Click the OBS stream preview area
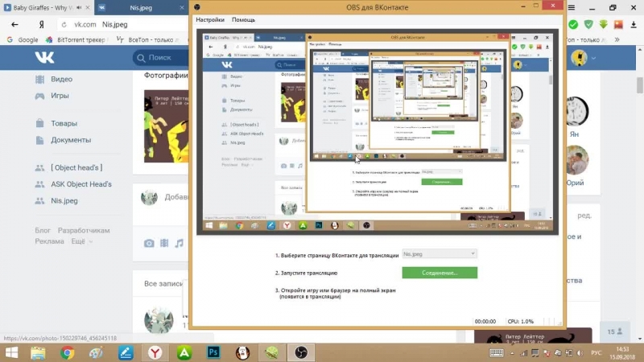This screenshot has width=644, height=362. (x=377, y=132)
